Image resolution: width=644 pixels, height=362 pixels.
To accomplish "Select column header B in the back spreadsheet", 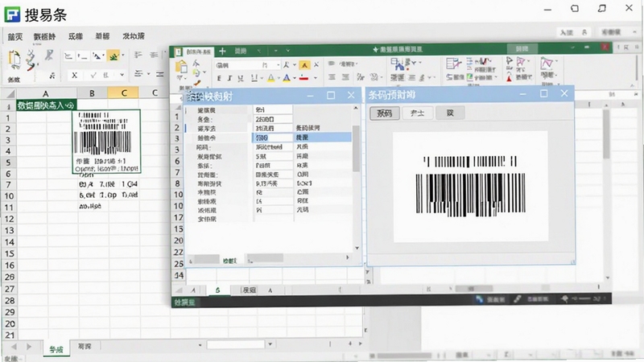I will point(92,93).
